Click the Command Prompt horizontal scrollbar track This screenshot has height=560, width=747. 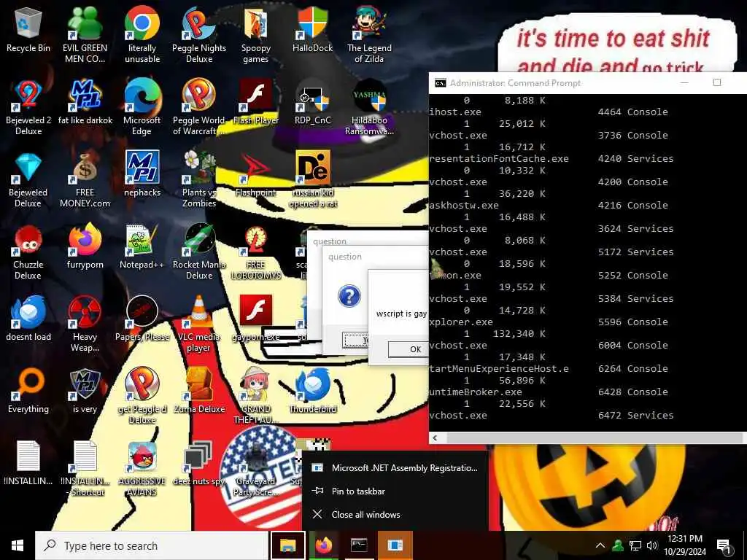pos(594,437)
